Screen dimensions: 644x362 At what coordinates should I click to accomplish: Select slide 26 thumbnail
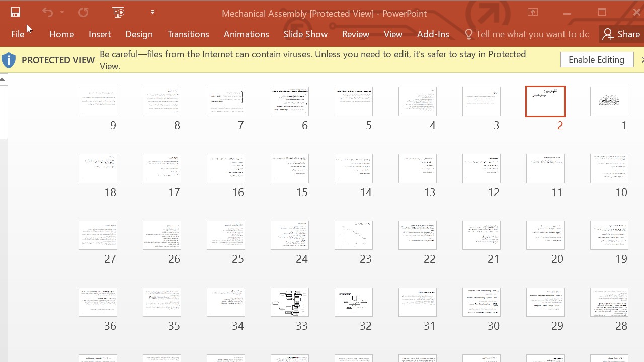pyautogui.click(x=162, y=235)
